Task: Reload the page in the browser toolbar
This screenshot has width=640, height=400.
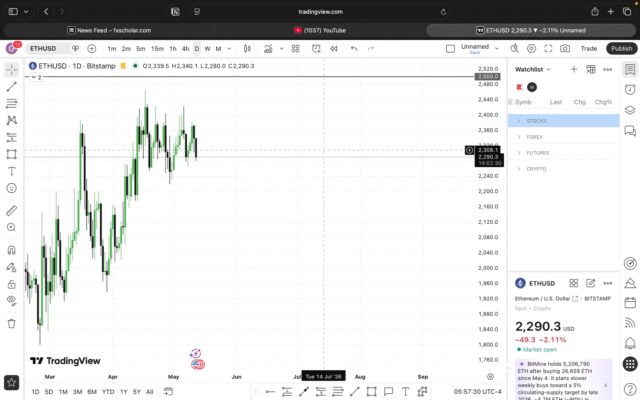Action: coord(443,12)
